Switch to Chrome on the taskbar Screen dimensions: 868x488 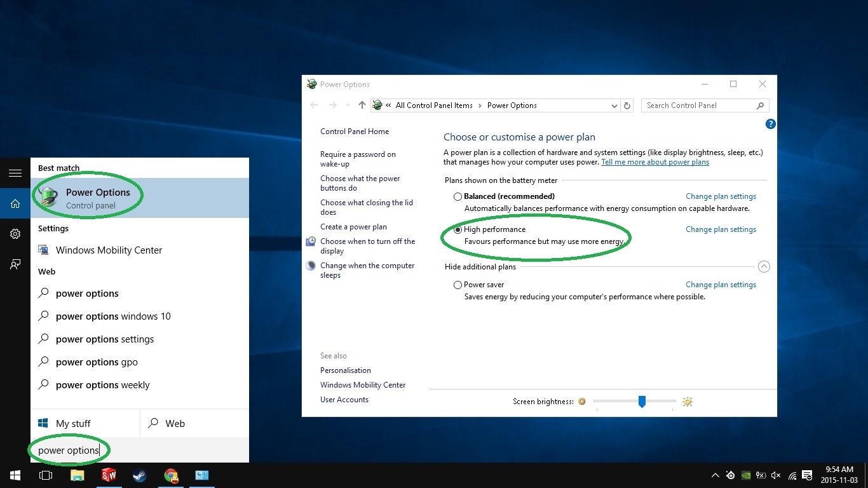[170, 475]
